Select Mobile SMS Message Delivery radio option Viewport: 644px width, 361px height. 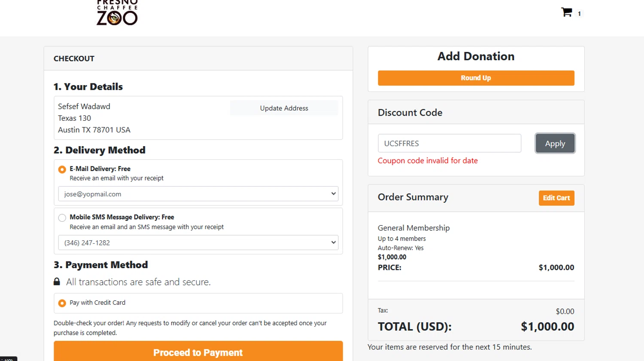pos(62,217)
